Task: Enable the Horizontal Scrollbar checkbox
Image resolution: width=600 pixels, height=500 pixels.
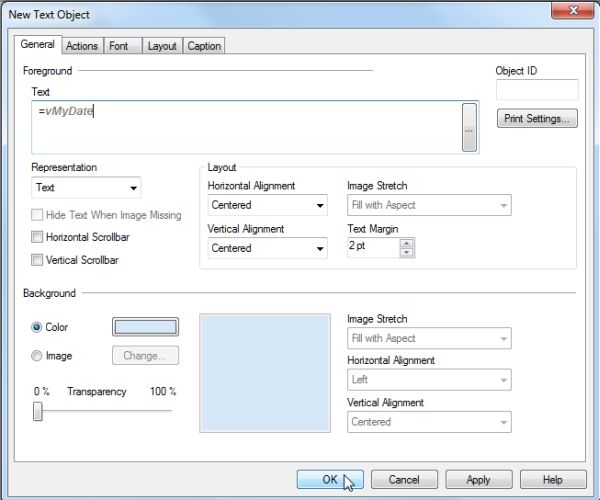Action: click(x=38, y=238)
